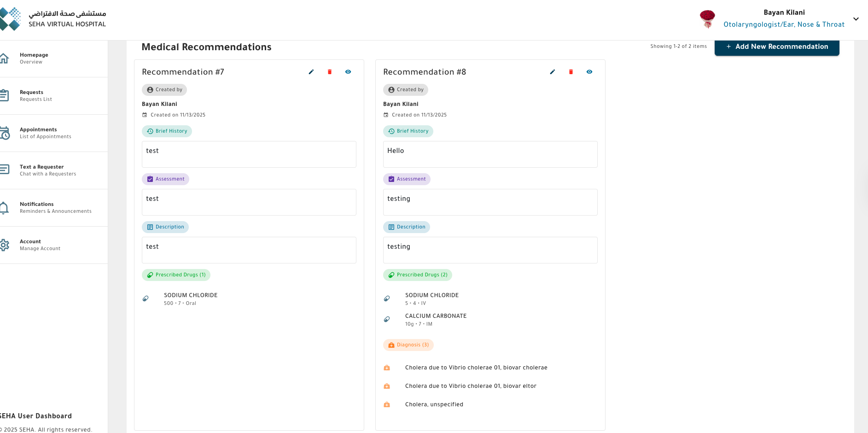Click the Notifications bell icon
868x433 pixels.
[x=5, y=207]
